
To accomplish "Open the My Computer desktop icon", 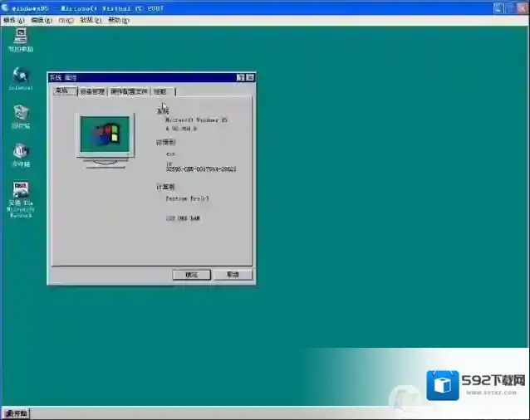I will click(x=20, y=37).
